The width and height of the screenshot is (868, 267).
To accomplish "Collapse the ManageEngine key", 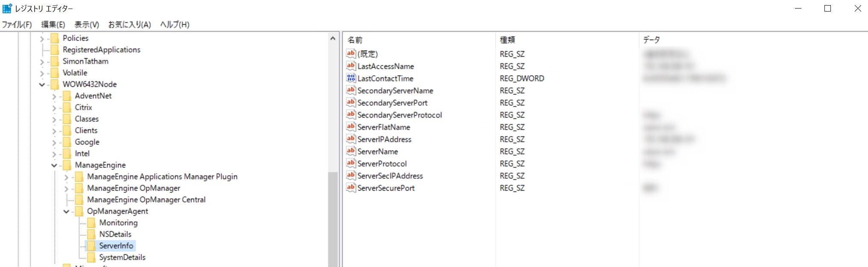I will click(x=54, y=165).
